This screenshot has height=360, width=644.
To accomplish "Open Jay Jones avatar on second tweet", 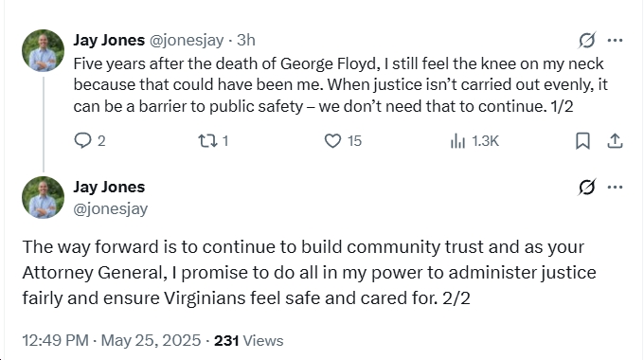I will coord(44,197).
